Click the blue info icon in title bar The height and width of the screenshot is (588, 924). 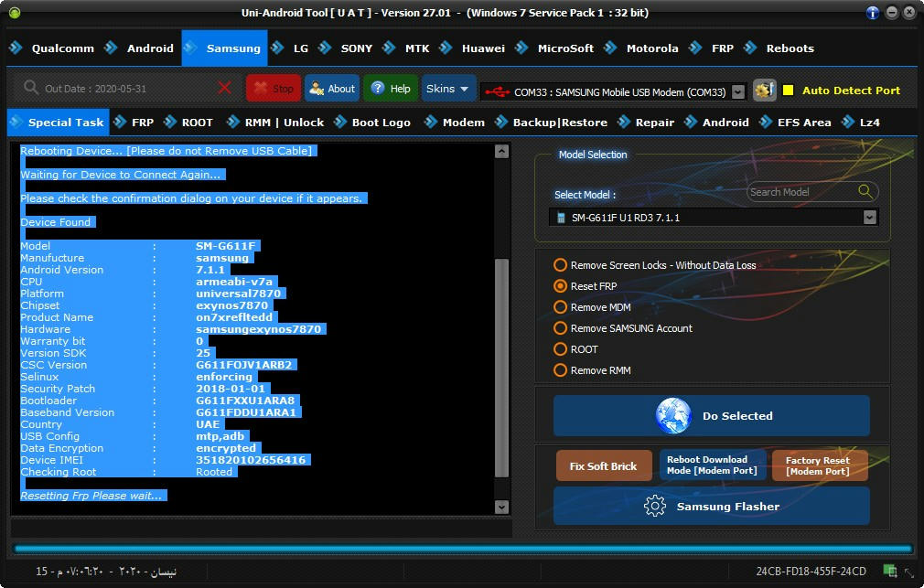[x=873, y=13]
